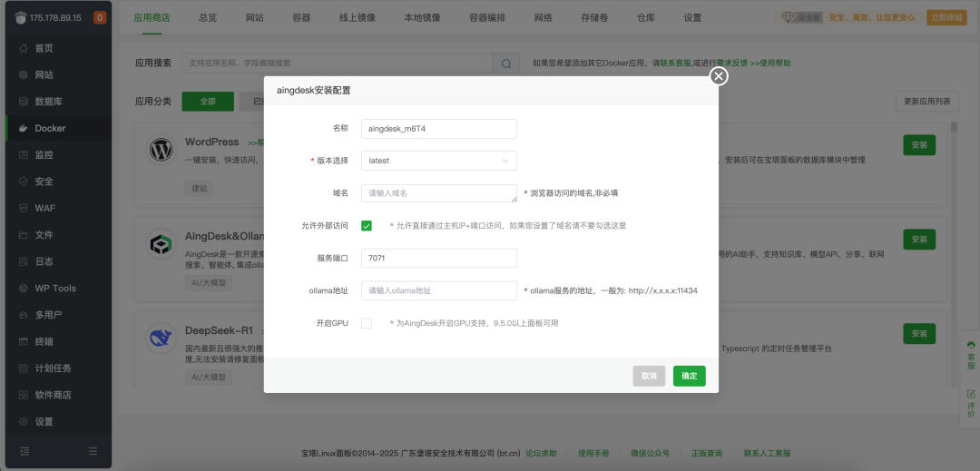Click the 应用搜索 search input
This screenshot has width=980, height=471.
click(337, 64)
